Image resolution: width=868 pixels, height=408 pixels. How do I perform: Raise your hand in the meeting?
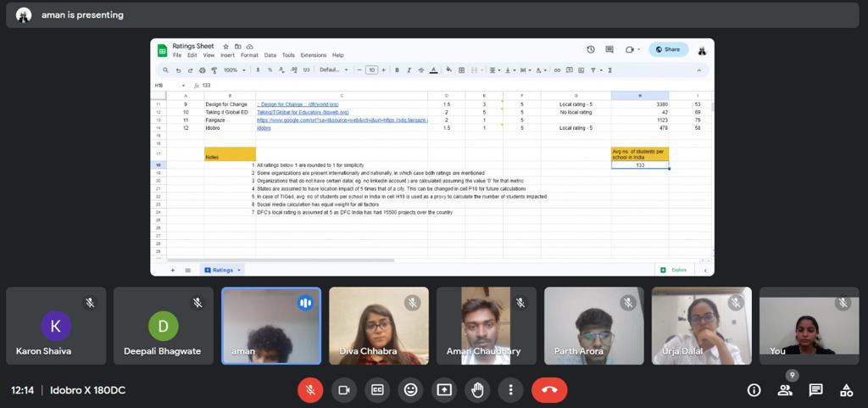pyautogui.click(x=477, y=390)
